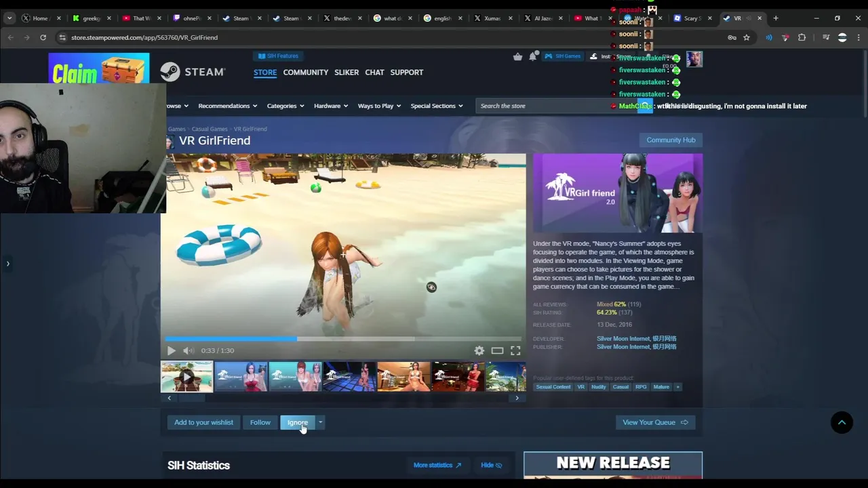Viewport: 868px width, 488px height.
Task: Click the Casual Games breadcrumb
Action: coord(210,129)
